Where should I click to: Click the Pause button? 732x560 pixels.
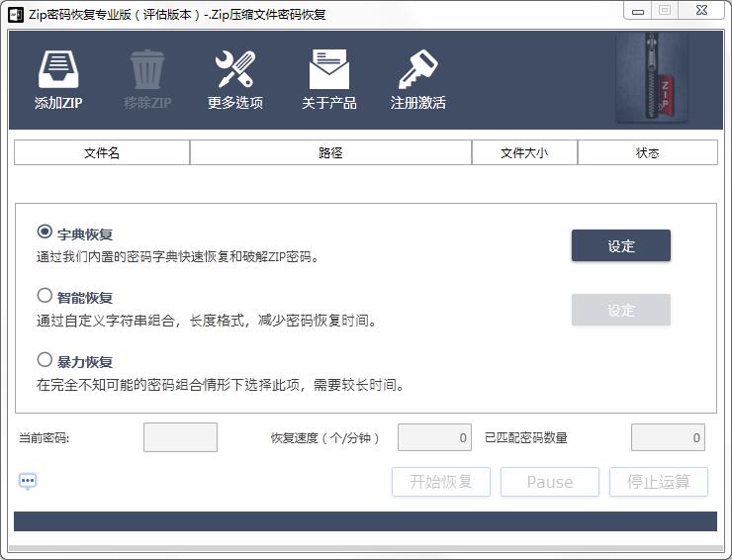[x=550, y=482]
